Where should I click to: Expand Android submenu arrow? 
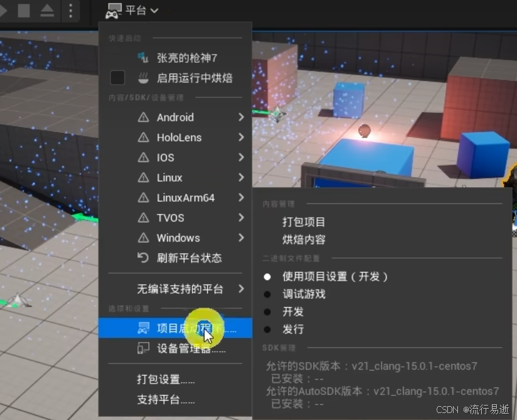[241, 117]
